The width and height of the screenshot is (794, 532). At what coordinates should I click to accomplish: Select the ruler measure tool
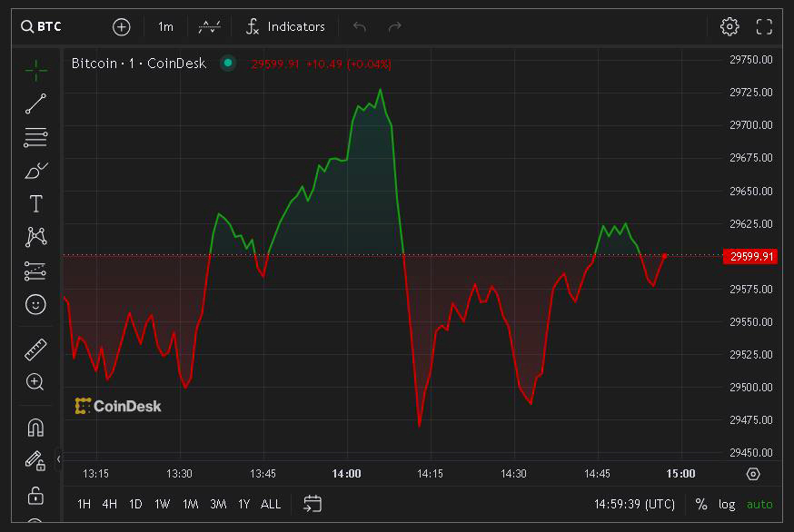[x=35, y=349]
